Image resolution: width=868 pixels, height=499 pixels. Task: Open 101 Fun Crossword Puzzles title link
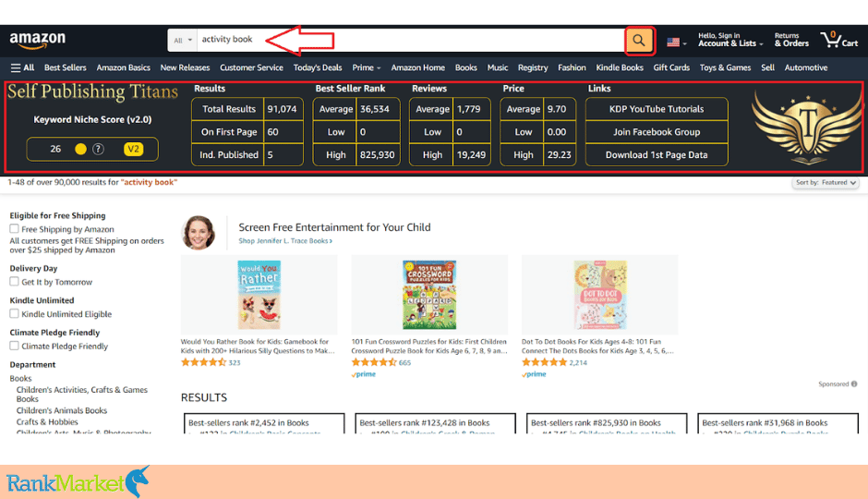[x=429, y=347]
